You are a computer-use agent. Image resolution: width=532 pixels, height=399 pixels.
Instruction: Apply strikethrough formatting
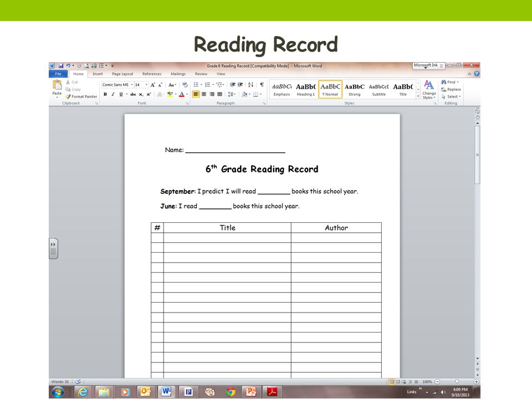tap(133, 94)
